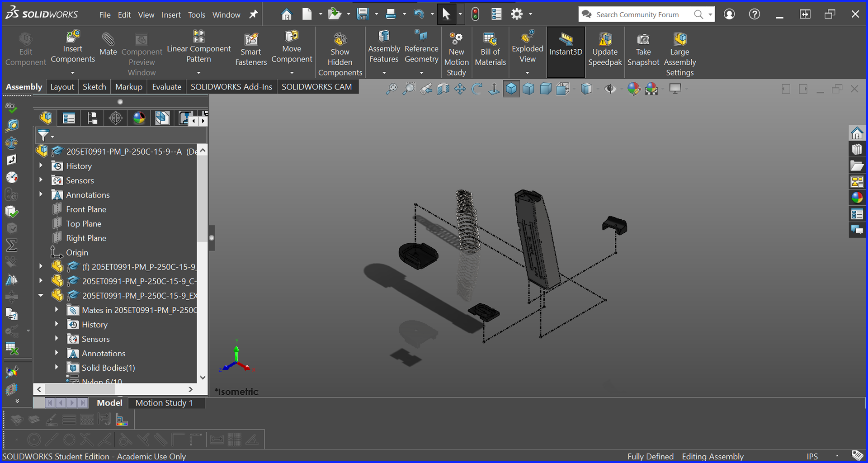Open the Insert Components tool

(73, 47)
